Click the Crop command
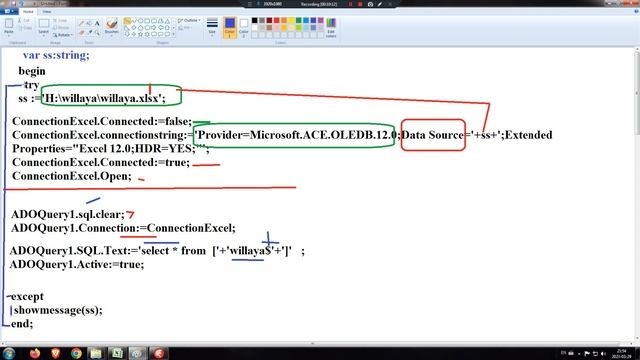The image size is (640, 360). 60,20
